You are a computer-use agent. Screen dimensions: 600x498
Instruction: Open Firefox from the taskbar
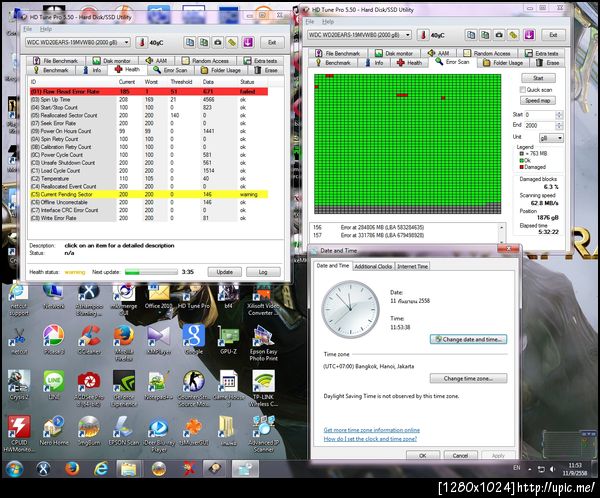coord(72,469)
